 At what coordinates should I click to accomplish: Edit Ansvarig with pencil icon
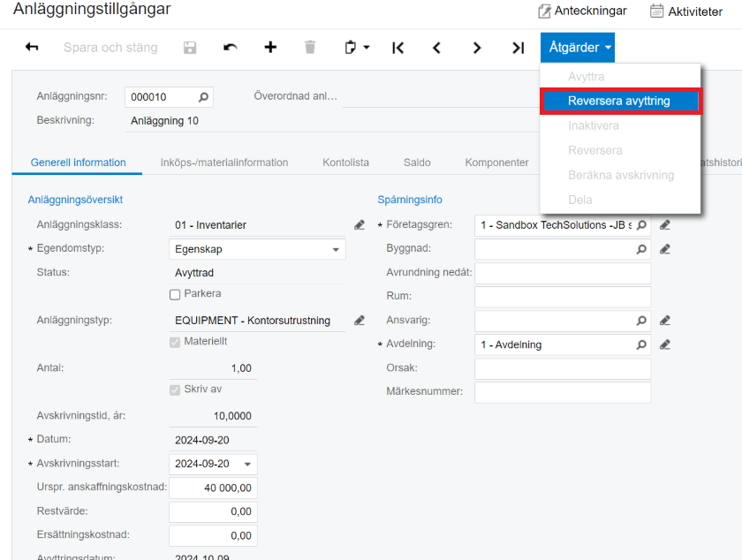coord(665,321)
